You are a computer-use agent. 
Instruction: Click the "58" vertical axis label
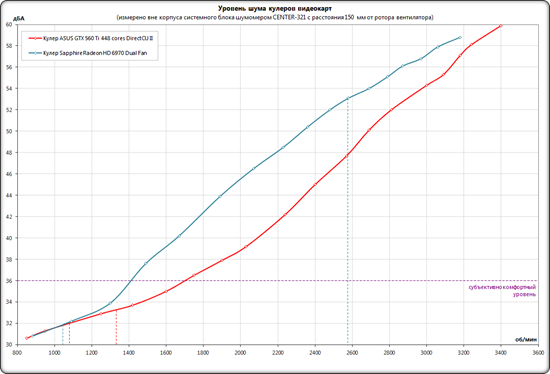(9, 46)
